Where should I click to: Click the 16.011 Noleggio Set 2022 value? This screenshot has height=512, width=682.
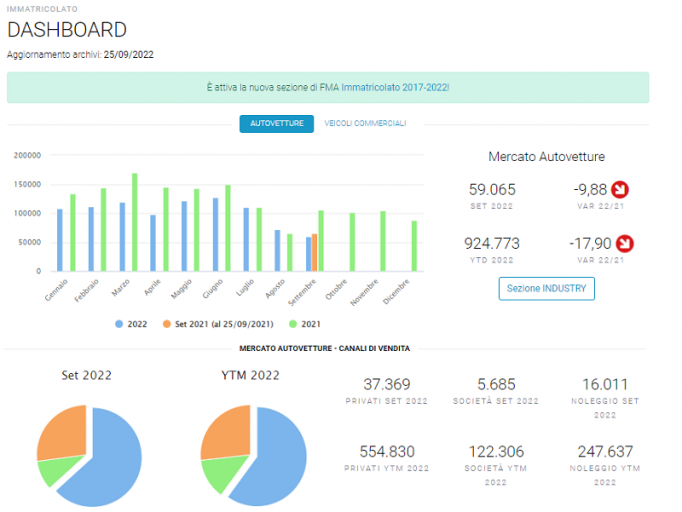click(605, 385)
